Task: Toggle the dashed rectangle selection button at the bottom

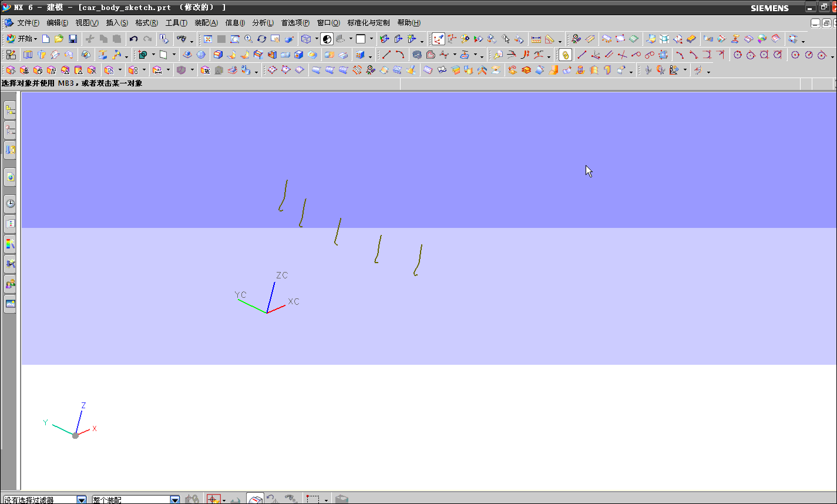Action: tap(313, 499)
